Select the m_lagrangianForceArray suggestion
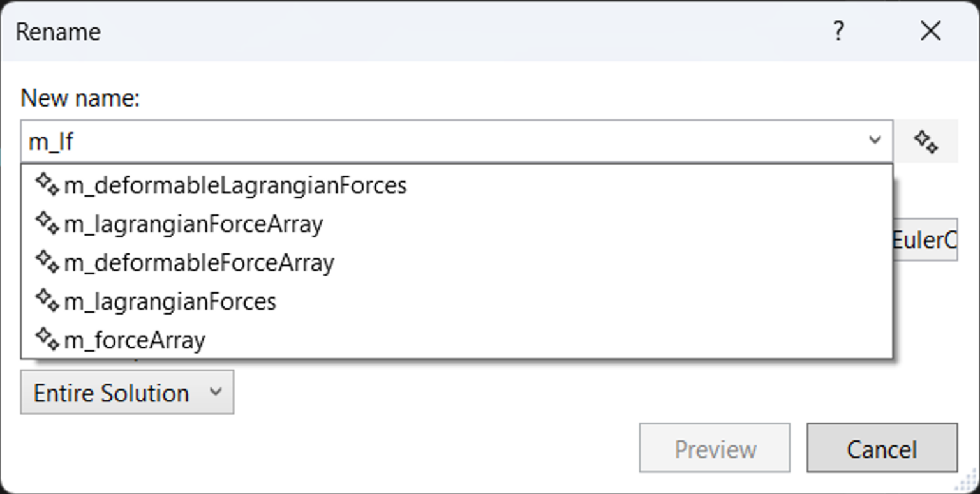980x494 pixels. [x=195, y=223]
